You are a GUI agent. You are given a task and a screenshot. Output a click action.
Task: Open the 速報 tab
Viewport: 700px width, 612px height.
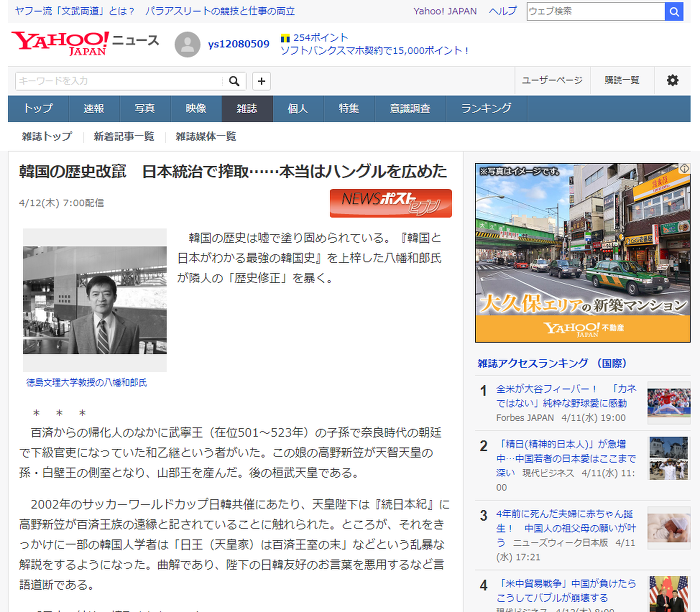[x=94, y=108]
